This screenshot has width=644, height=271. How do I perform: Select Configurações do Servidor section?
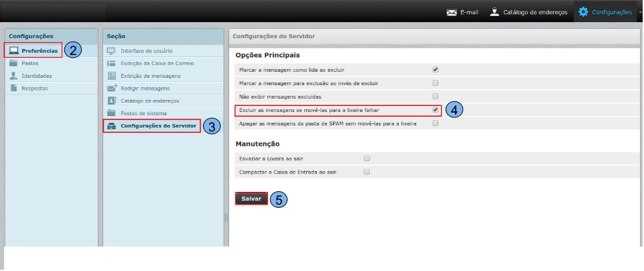tap(158, 126)
